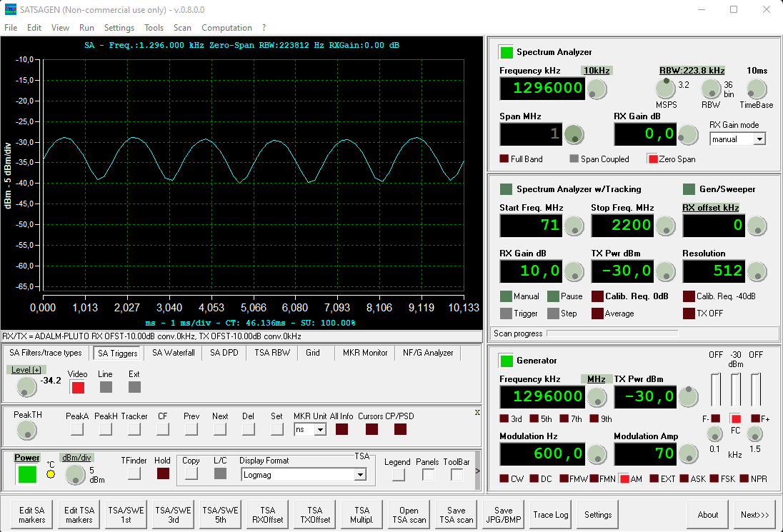
Task: Click the Edit SA markers button
Action: point(32,515)
